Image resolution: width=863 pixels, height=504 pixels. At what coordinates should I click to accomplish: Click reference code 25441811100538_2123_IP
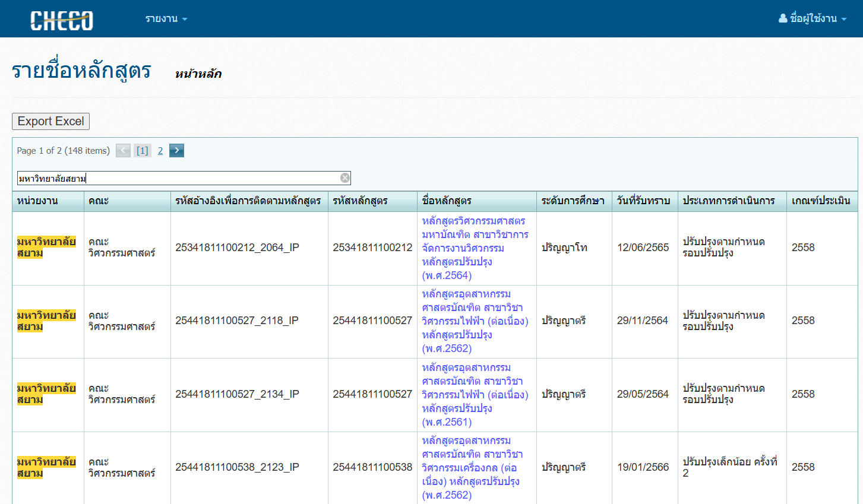237,467
